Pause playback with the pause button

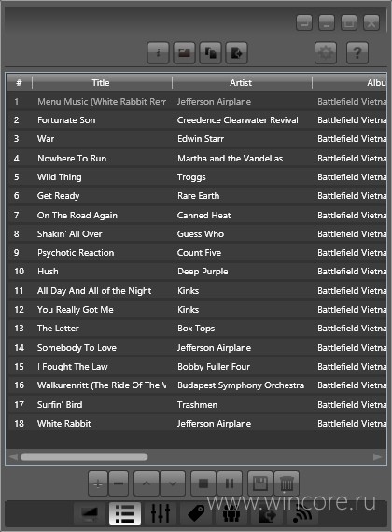click(x=230, y=483)
